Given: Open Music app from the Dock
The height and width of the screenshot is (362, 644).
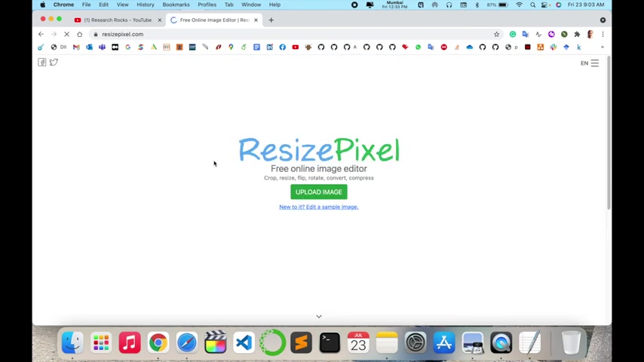Looking at the screenshot, I should coord(130,342).
